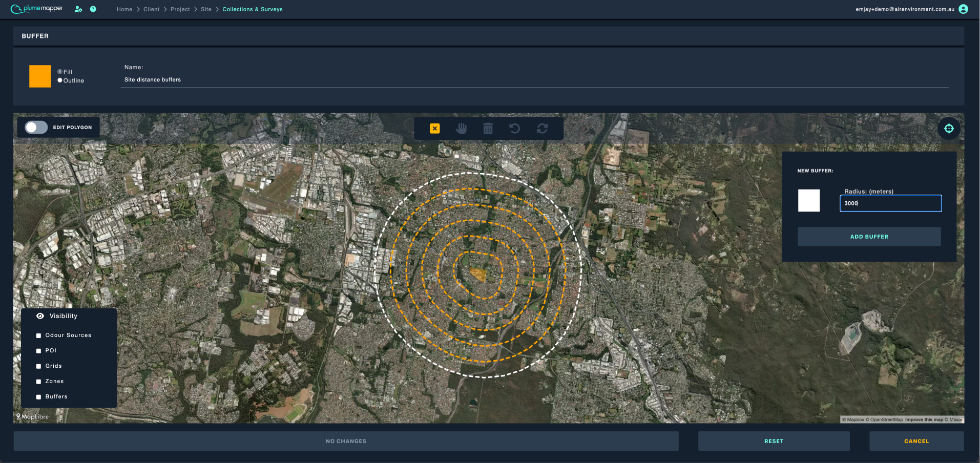The width and height of the screenshot is (980, 463).
Task: Click the trash delete tool
Action: point(488,129)
